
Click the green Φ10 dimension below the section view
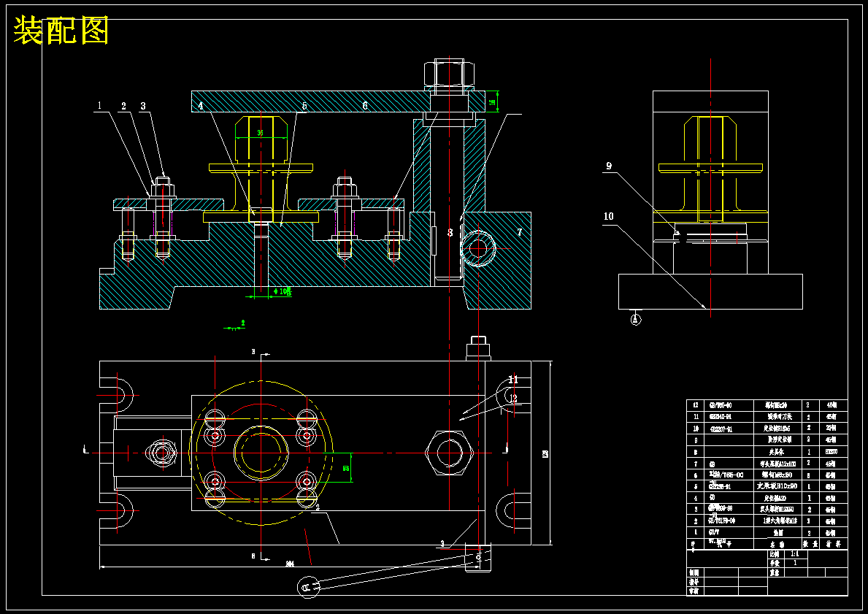coord(283,291)
